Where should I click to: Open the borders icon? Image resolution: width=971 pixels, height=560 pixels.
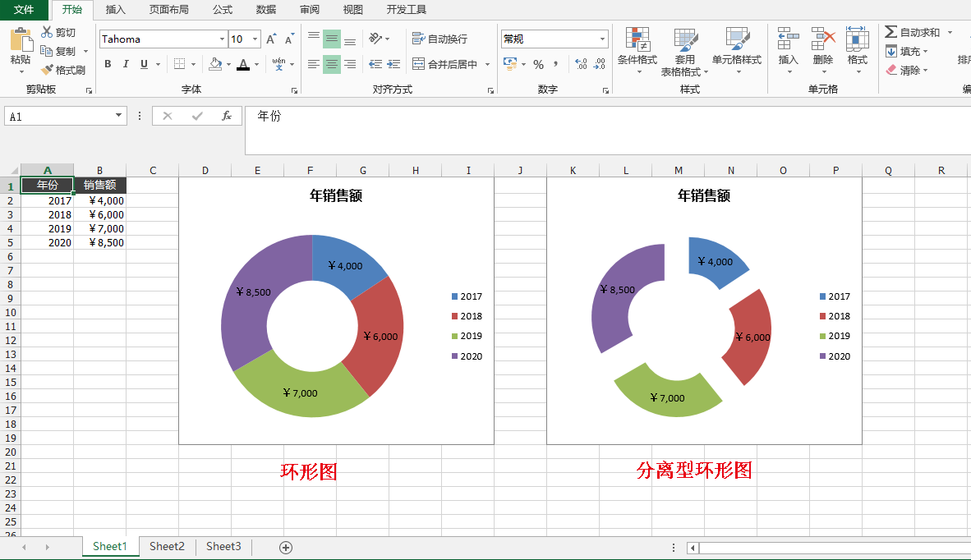coord(180,64)
